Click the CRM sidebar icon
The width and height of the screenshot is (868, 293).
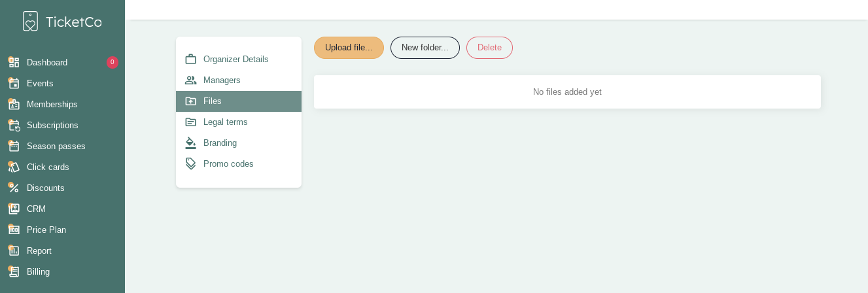click(x=14, y=209)
